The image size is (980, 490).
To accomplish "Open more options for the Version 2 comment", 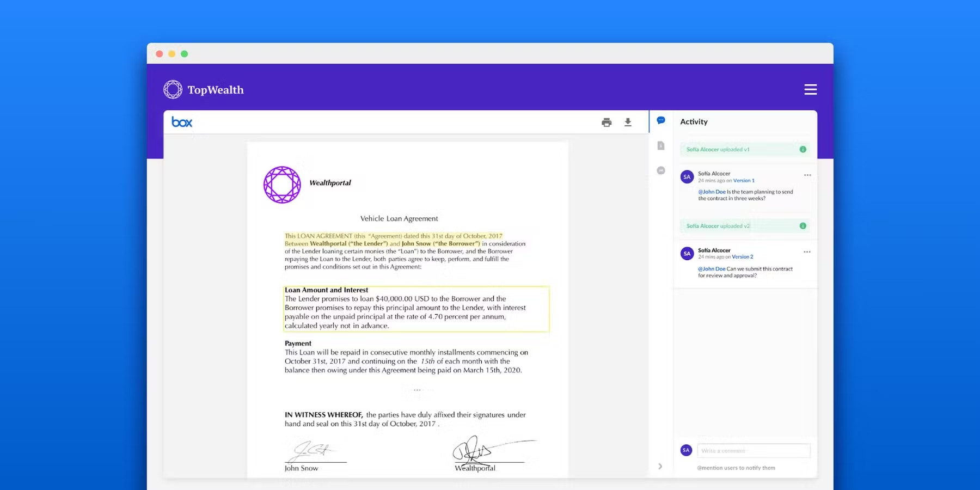I will pyautogui.click(x=807, y=252).
